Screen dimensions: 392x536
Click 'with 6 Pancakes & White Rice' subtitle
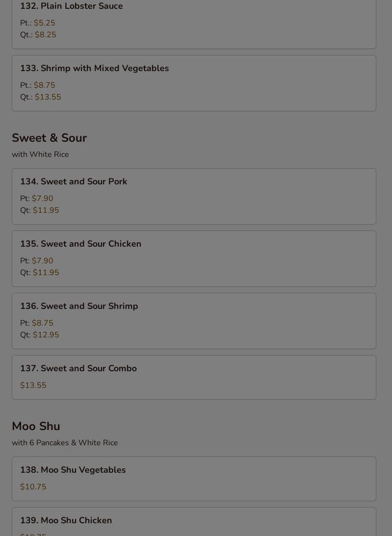(x=65, y=443)
